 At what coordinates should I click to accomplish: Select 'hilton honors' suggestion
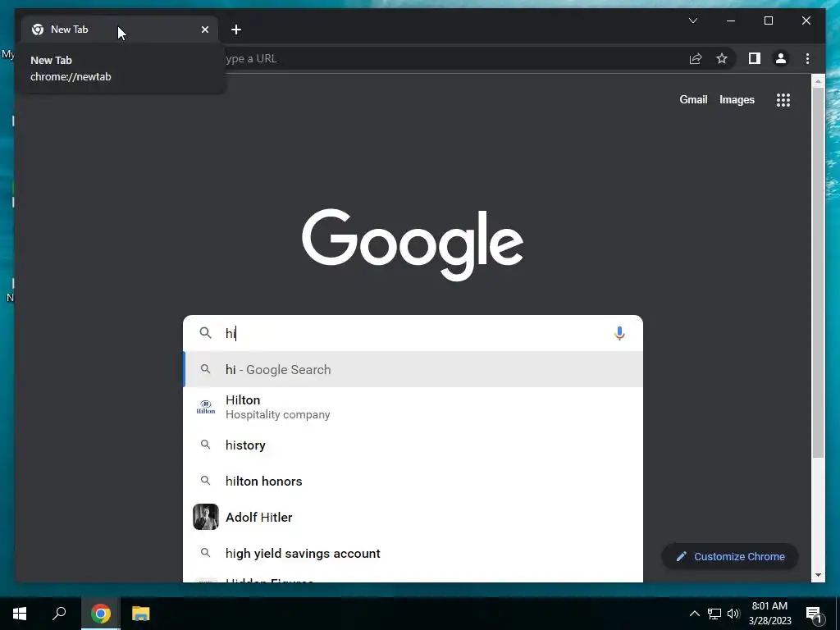point(413,481)
